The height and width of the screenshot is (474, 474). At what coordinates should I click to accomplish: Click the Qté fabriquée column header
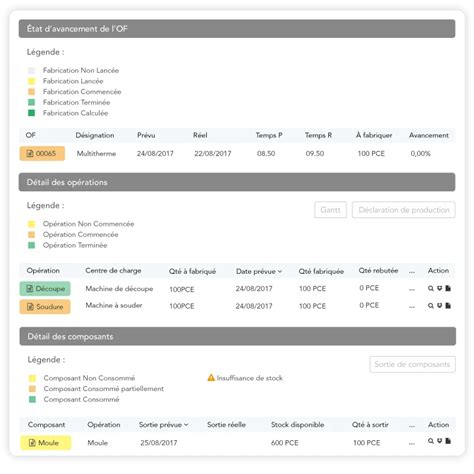321,271
